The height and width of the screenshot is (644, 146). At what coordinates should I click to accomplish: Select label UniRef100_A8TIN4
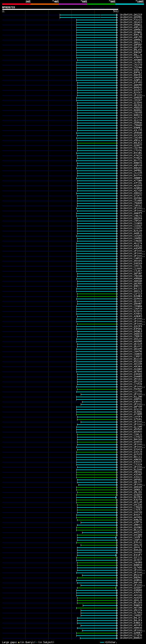click(x=131, y=608)
